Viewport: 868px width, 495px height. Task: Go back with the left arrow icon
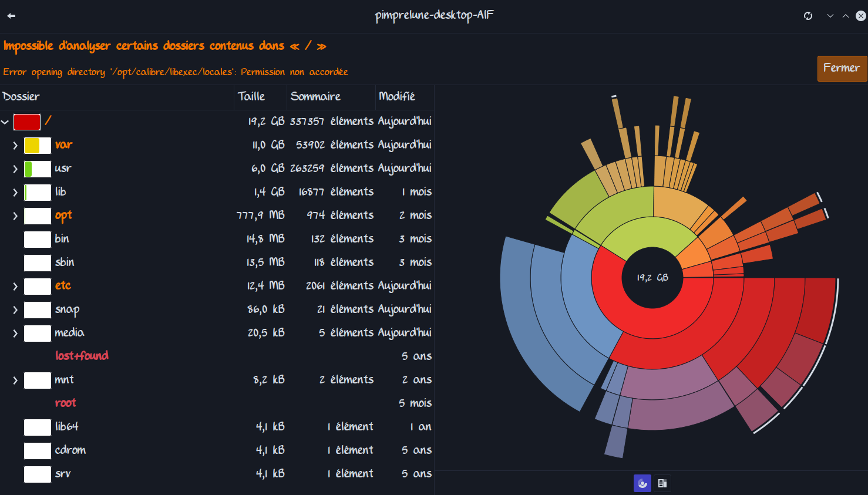pos(11,16)
